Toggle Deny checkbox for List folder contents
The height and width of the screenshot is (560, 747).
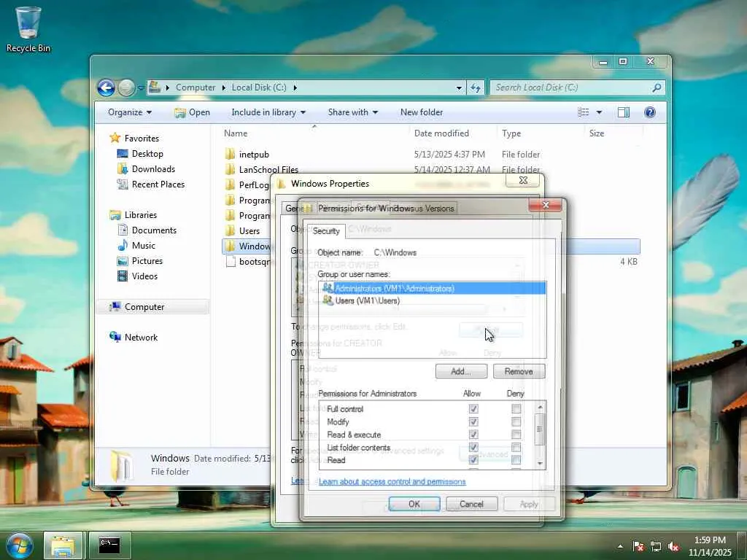516,448
